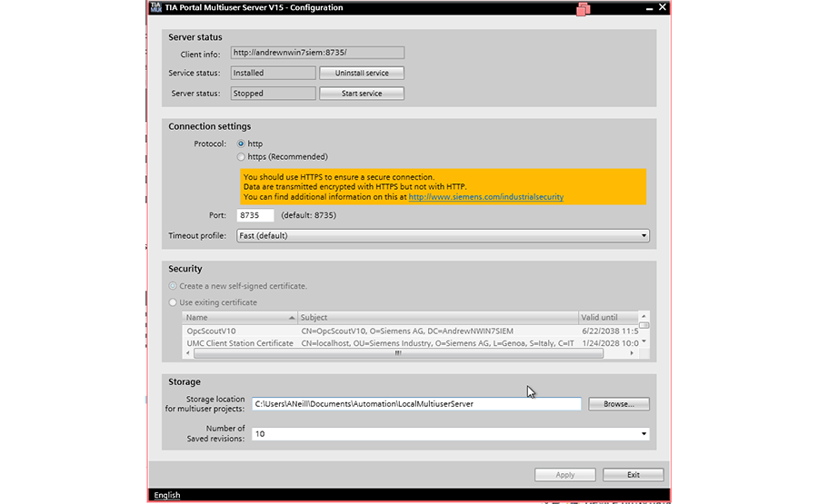Open Number of Saved revisions dropdown
818x504 pixels.
click(x=451, y=434)
